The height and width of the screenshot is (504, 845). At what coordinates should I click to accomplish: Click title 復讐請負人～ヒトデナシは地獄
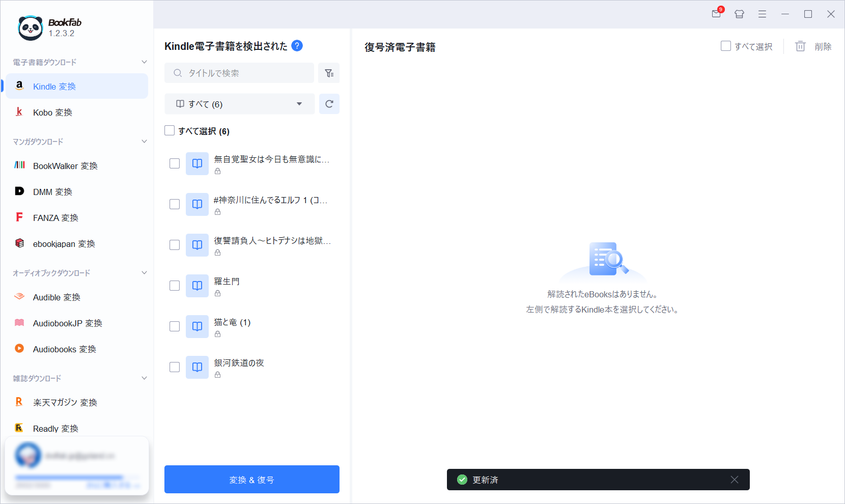[272, 240]
